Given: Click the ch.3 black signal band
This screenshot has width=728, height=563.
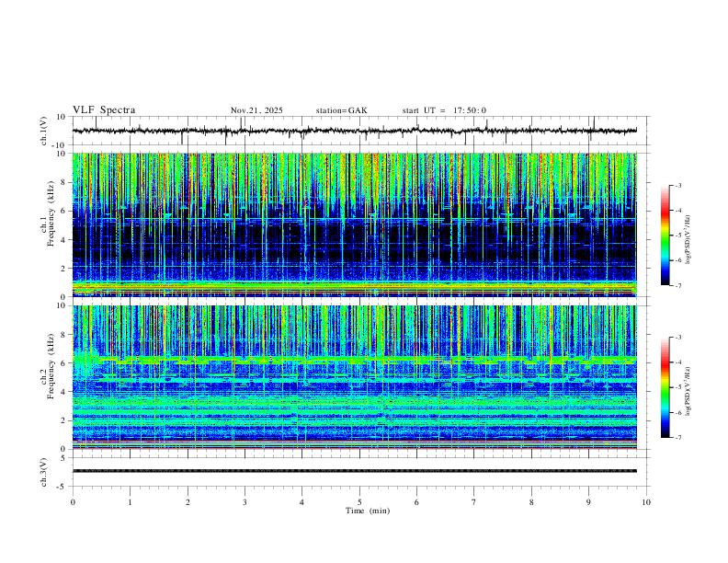Looking at the screenshot, I should tap(355, 471).
